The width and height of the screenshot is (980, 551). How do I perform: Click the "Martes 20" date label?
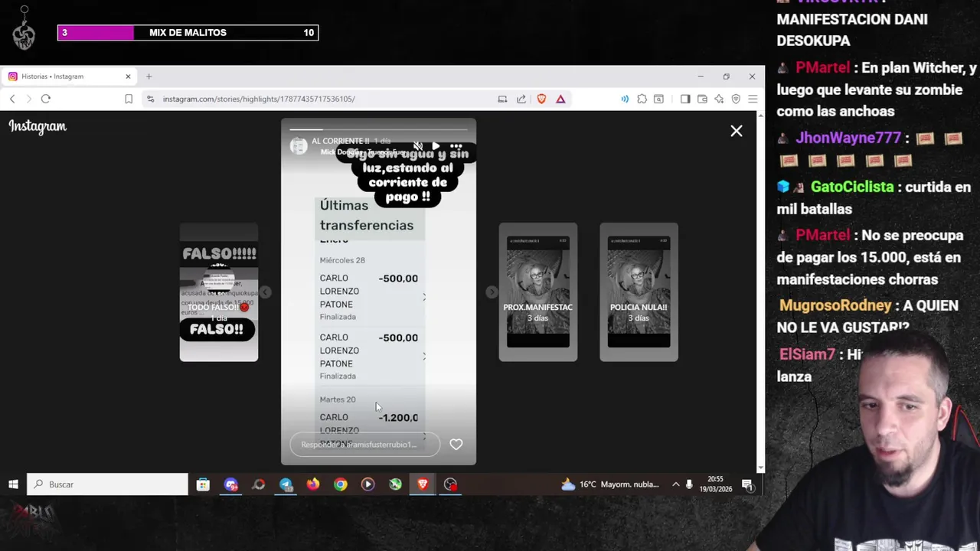(x=338, y=399)
